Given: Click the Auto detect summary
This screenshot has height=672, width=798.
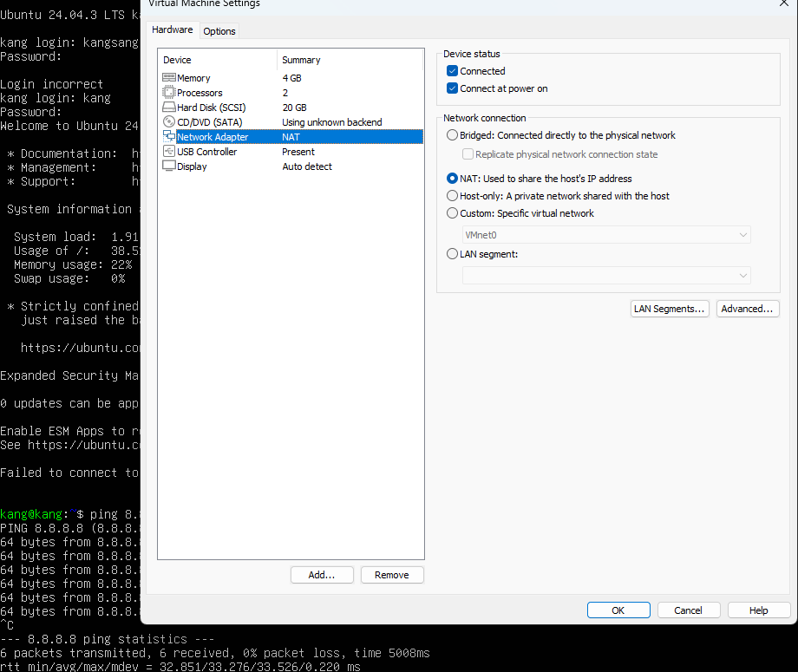Looking at the screenshot, I should point(307,166).
